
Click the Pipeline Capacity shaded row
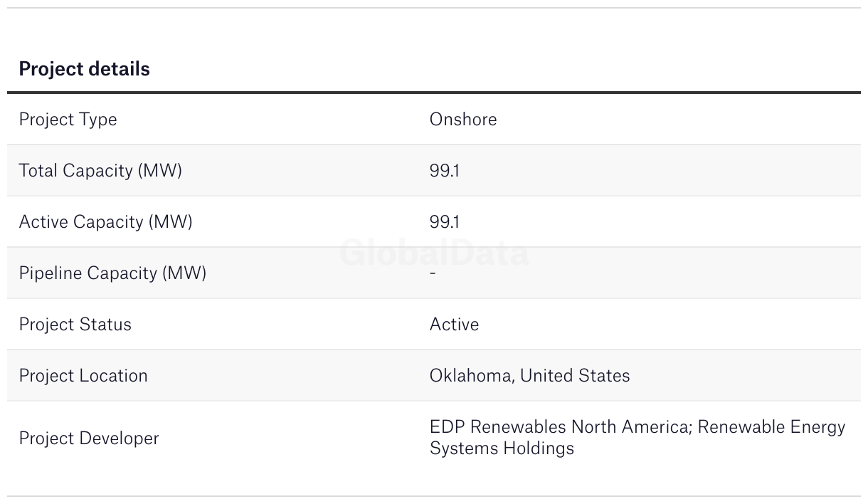pyautogui.click(x=434, y=273)
